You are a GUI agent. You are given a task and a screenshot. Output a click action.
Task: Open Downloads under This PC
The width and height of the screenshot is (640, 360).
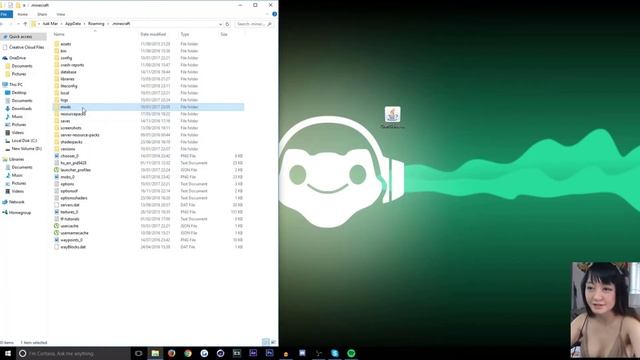coord(22,109)
